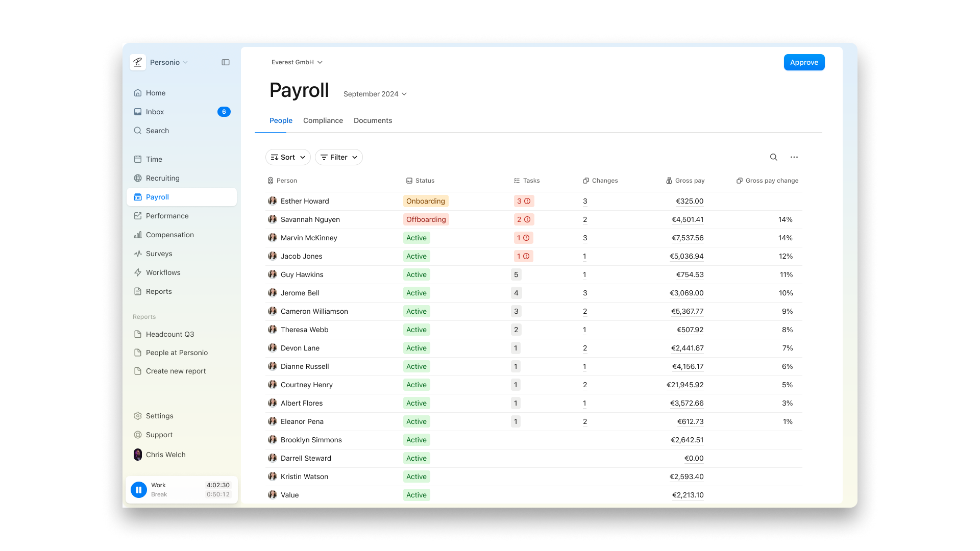
Task: Switch to the Compliance tab
Action: tap(323, 120)
